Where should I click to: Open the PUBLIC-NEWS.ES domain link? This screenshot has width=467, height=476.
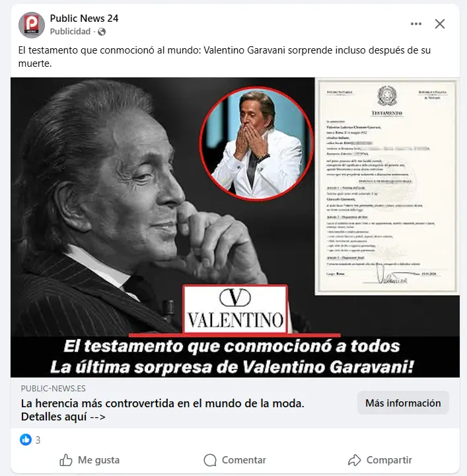54,388
